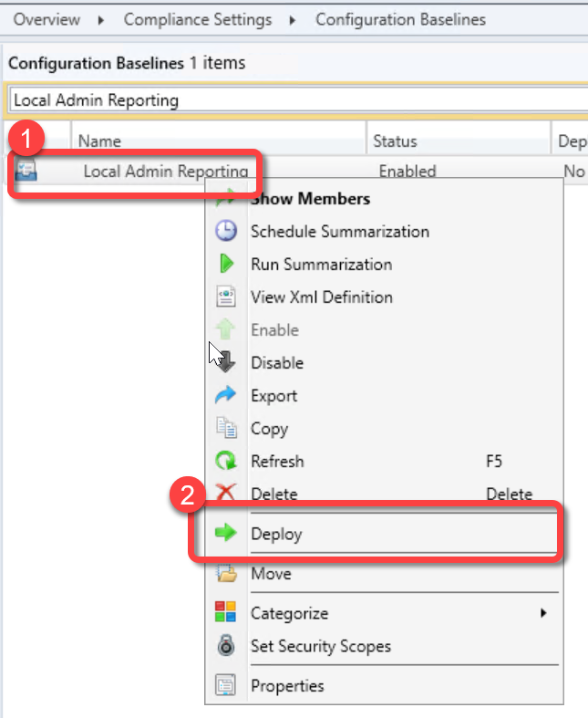
Task: Click the Set Security Scopes lock icon
Action: tap(225, 647)
